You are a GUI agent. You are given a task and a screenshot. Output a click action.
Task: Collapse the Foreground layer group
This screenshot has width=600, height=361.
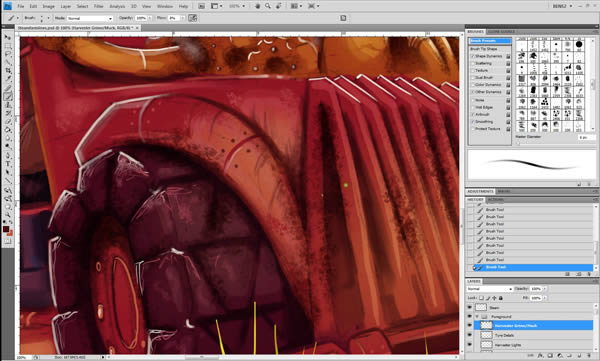click(477, 317)
